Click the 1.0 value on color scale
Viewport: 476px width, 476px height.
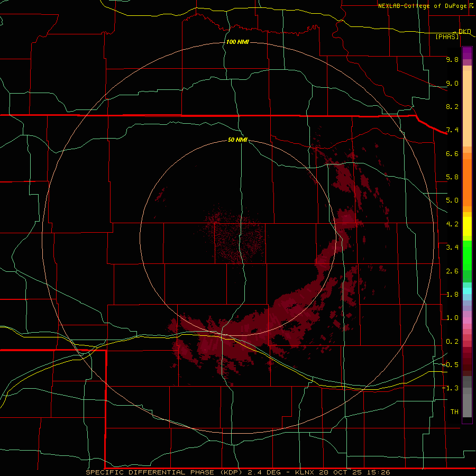click(452, 318)
